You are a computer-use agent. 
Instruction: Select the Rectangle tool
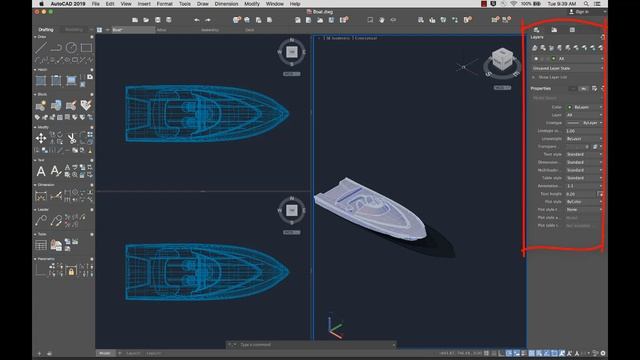pos(86,48)
